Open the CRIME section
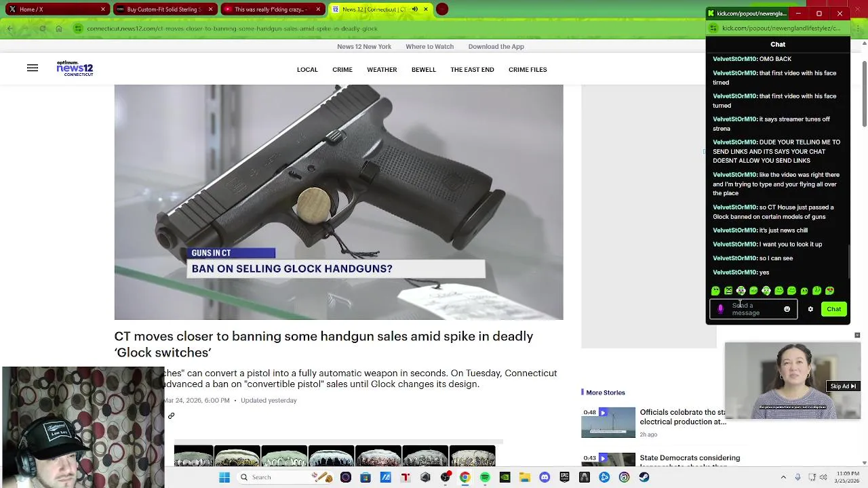The height and width of the screenshot is (488, 868). pos(342,70)
